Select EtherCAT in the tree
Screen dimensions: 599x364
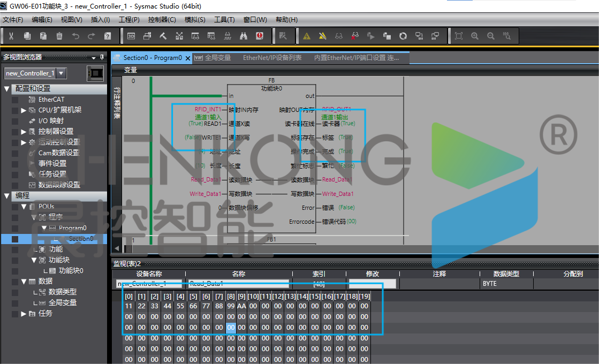51,100
